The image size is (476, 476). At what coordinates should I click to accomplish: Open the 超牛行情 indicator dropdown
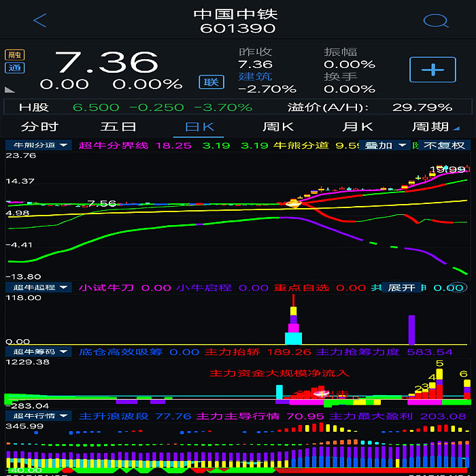[39, 415]
